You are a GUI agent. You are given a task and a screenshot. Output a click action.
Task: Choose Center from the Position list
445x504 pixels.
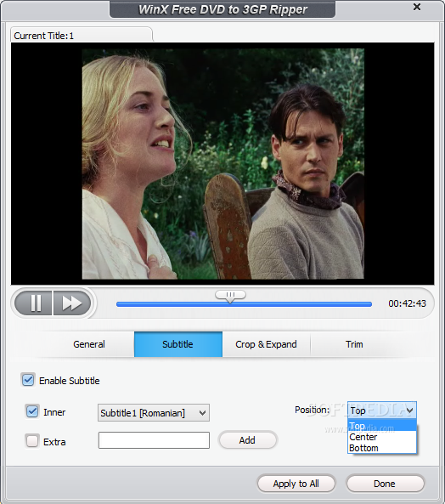[x=382, y=437]
